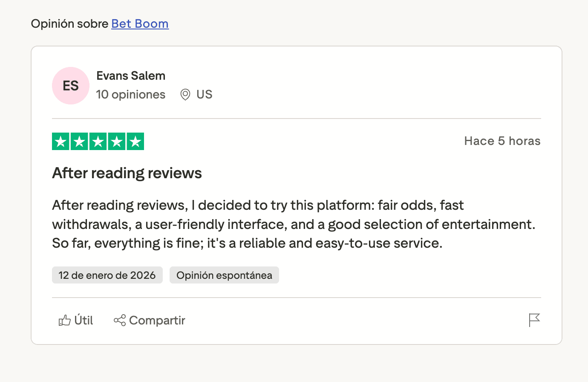Open Evans Salem's reviewer profile name
The image size is (588, 382).
131,76
